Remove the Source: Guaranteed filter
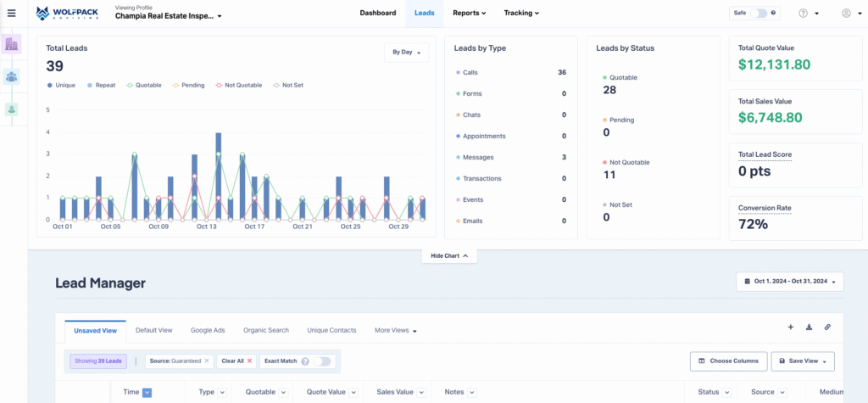This screenshot has width=868, height=403. click(x=207, y=361)
